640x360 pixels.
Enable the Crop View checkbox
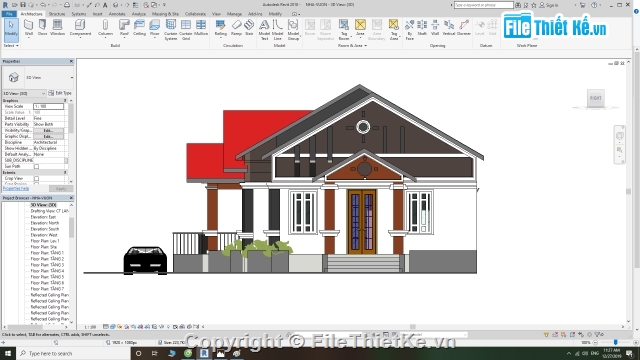pyautogui.click(x=36, y=178)
